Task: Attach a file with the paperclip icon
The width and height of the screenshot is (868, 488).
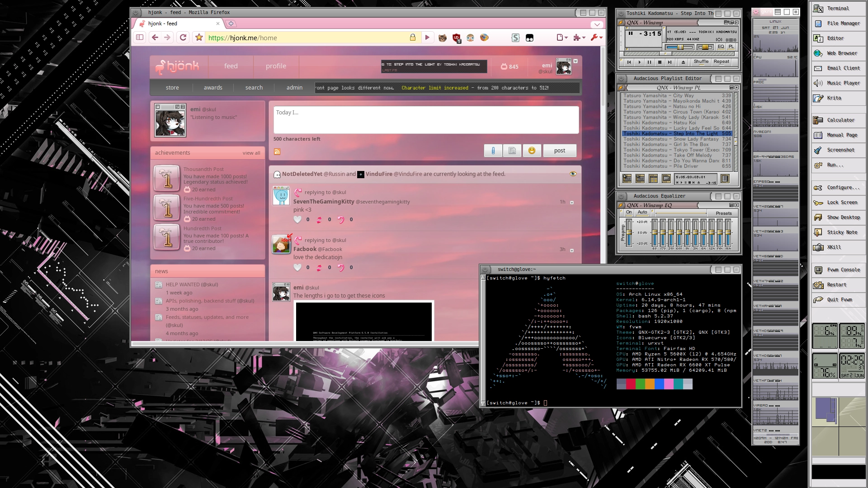Action: tap(493, 151)
